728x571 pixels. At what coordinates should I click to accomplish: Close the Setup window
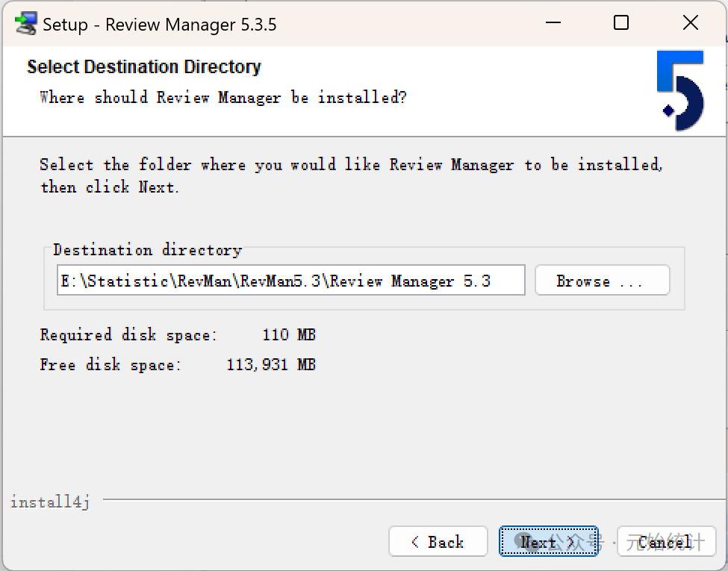[x=691, y=23]
